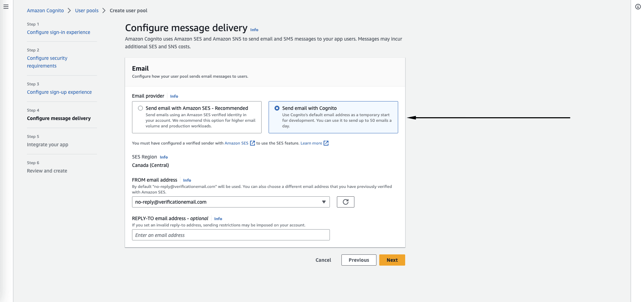Click the Previous button

tap(359, 260)
